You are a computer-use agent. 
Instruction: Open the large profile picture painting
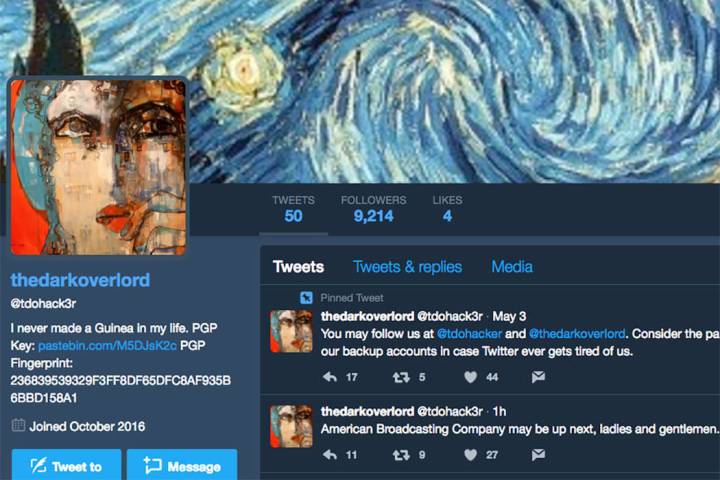[x=98, y=167]
